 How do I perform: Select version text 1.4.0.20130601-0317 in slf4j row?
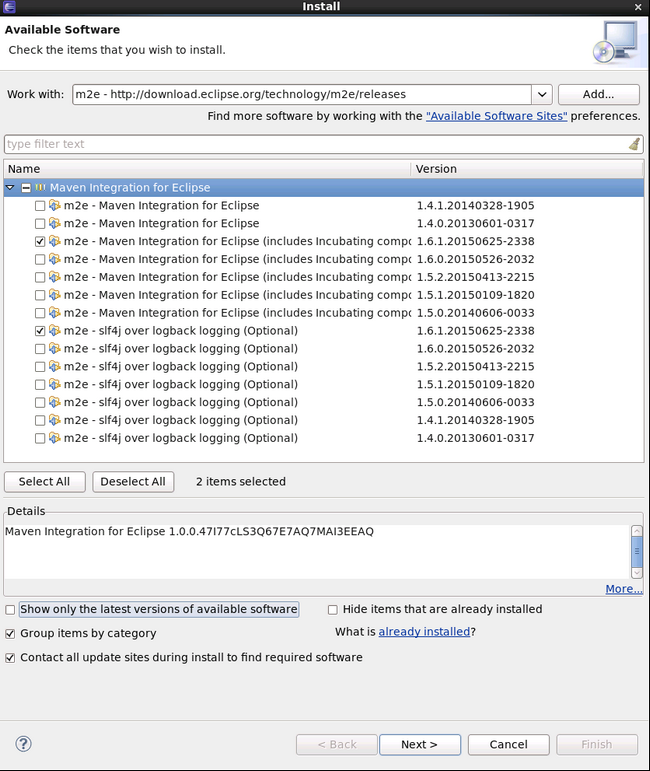click(475, 438)
